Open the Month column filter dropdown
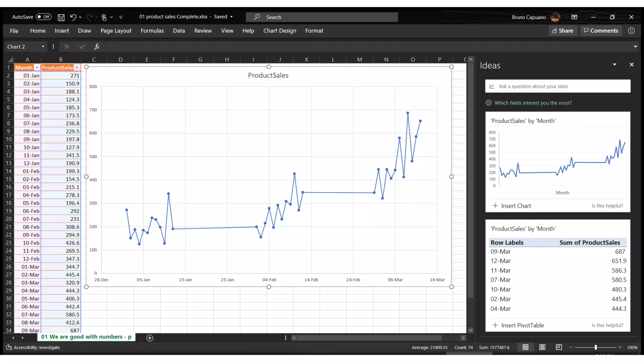The height and width of the screenshot is (362, 644). click(37, 68)
